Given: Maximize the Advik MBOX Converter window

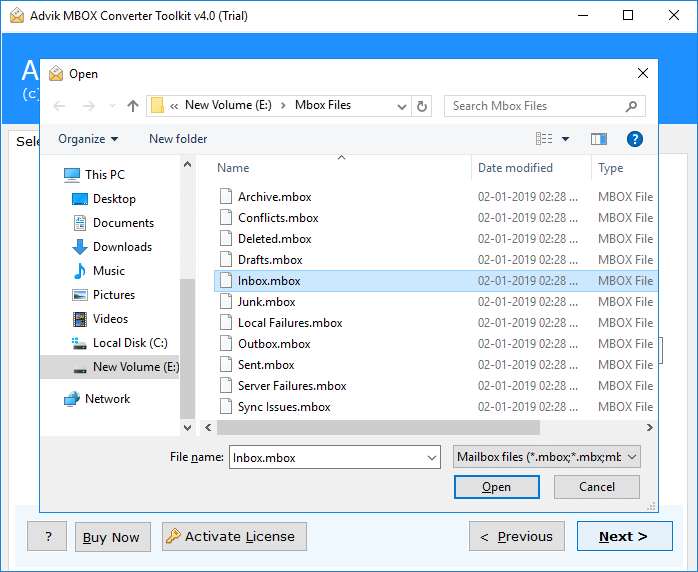Looking at the screenshot, I should 628,16.
